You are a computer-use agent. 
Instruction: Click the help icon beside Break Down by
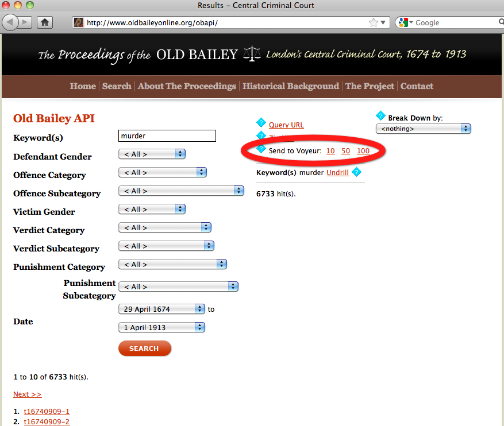(380, 115)
